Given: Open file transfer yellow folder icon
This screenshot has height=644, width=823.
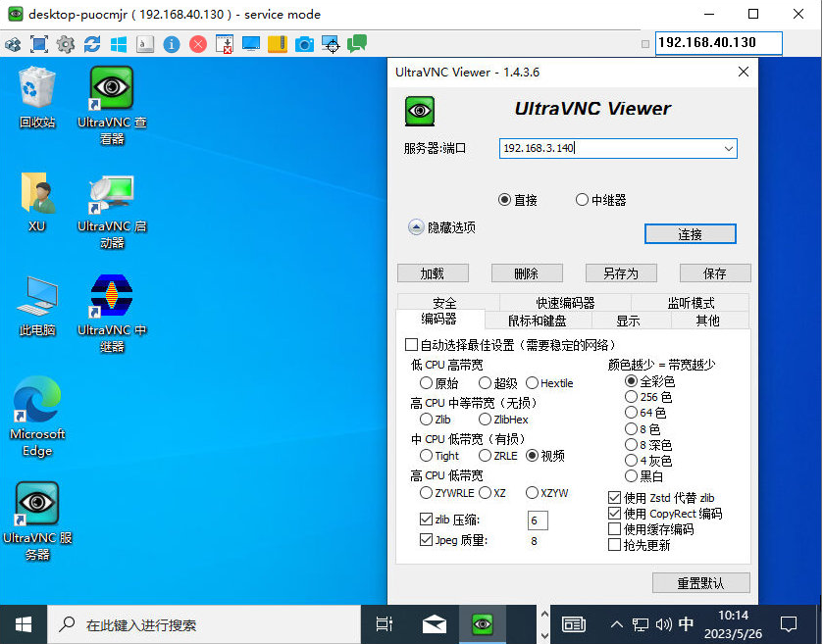Looking at the screenshot, I should tap(278, 44).
